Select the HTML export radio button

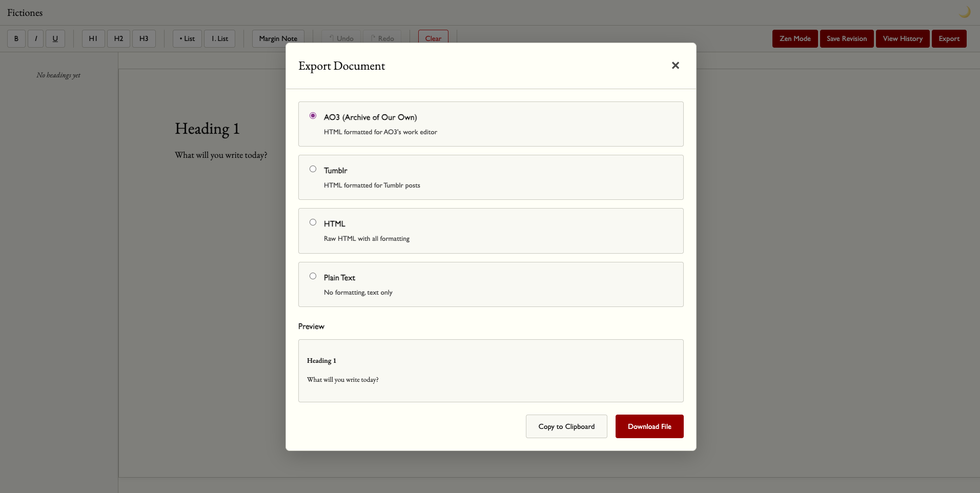pos(313,222)
